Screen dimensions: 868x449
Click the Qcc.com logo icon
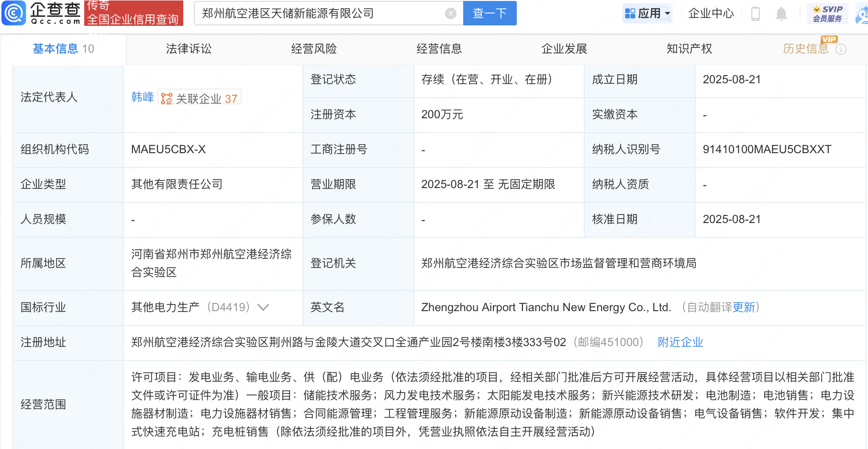click(x=13, y=13)
